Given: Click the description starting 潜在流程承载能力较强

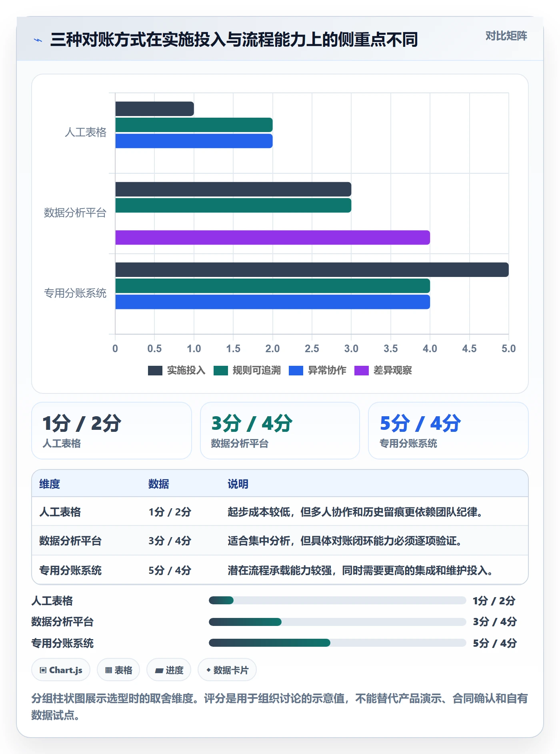Looking at the screenshot, I should [x=360, y=570].
